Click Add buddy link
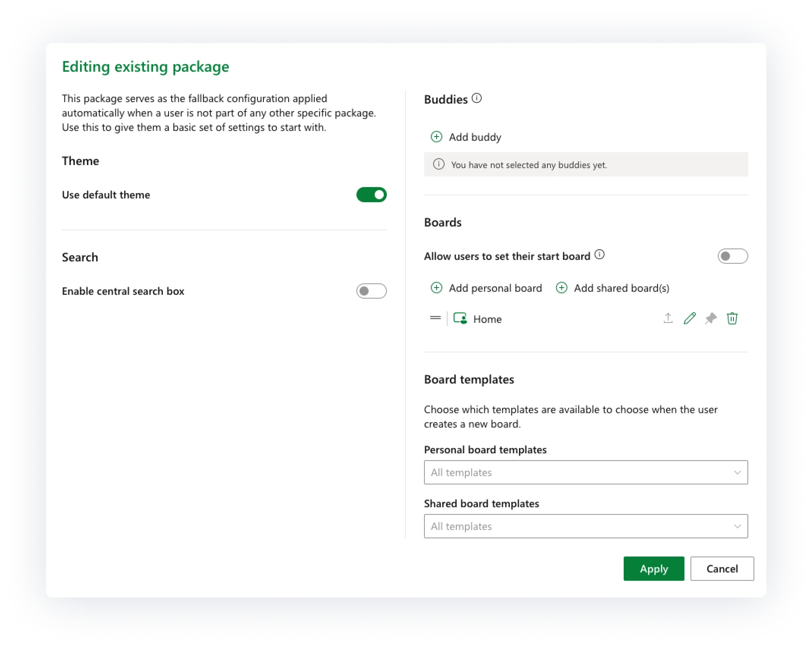812x646 pixels. (x=466, y=137)
